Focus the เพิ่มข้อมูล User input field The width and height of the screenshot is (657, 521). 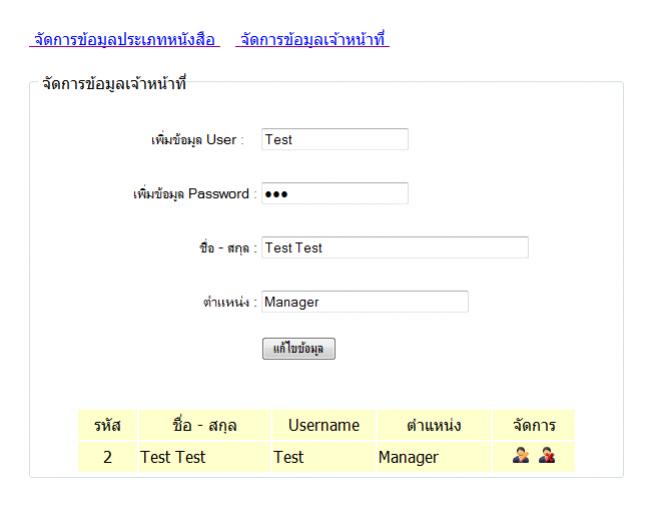pos(334,140)
